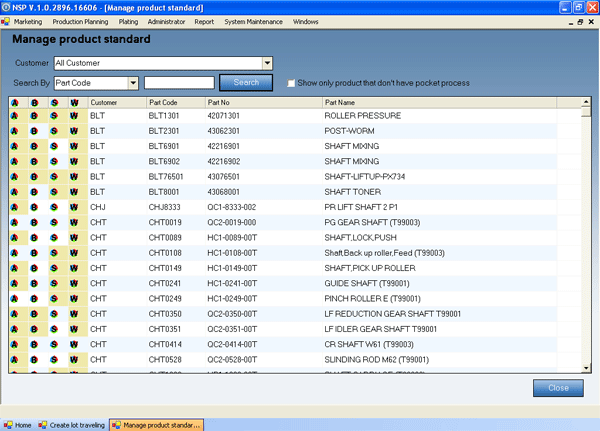
Task: Open the System Maintenance menu
Action: point(253,20)
